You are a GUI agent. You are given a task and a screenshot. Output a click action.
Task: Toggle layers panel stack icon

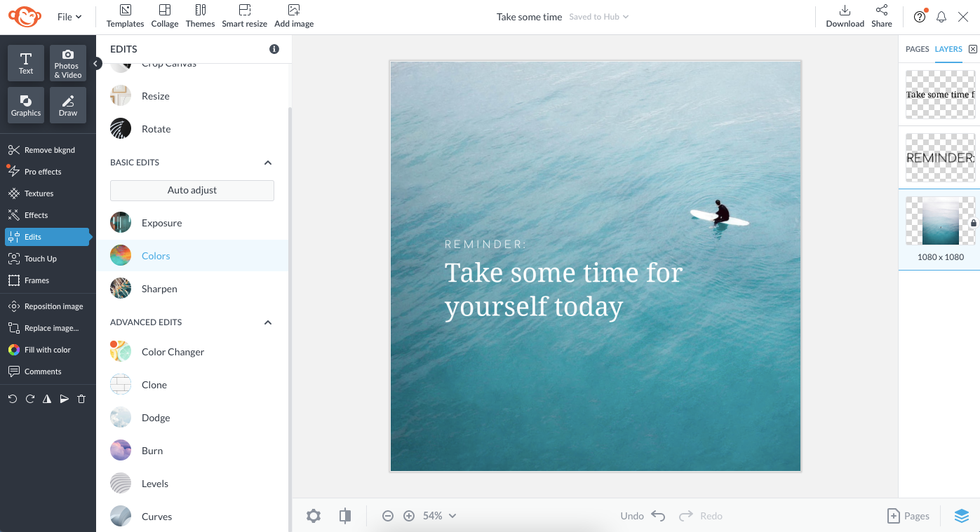(x=962, y=516)
